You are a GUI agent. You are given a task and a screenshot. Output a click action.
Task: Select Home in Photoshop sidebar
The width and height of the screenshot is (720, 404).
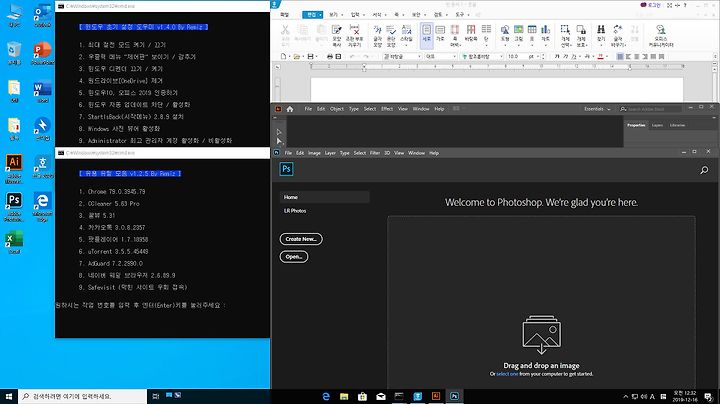[x=324, y=197]
